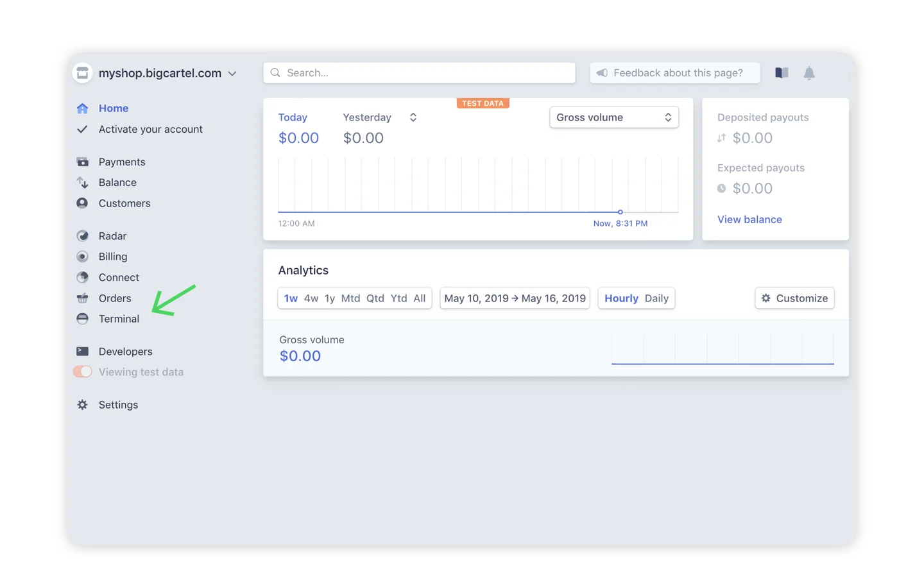Select the Daily granularity option
The image size is (924, 585).
656,298
